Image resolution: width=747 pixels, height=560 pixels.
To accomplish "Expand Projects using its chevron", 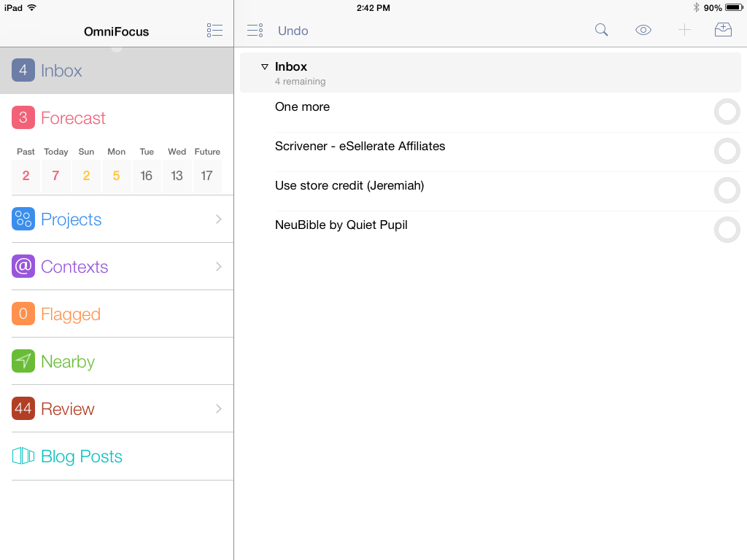I will [x=218, y=219].
